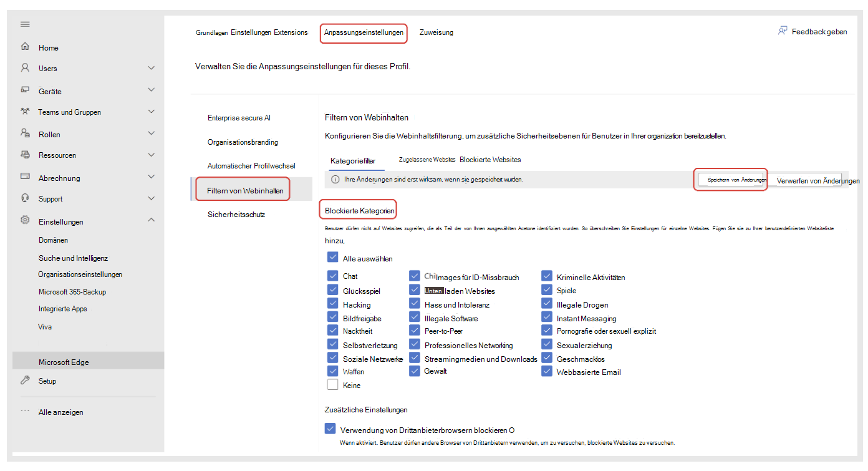The width and height of the screenshot is (868, 471).
Task: Switch to the Zuweisung tab
Action: [x=436, y=32]
